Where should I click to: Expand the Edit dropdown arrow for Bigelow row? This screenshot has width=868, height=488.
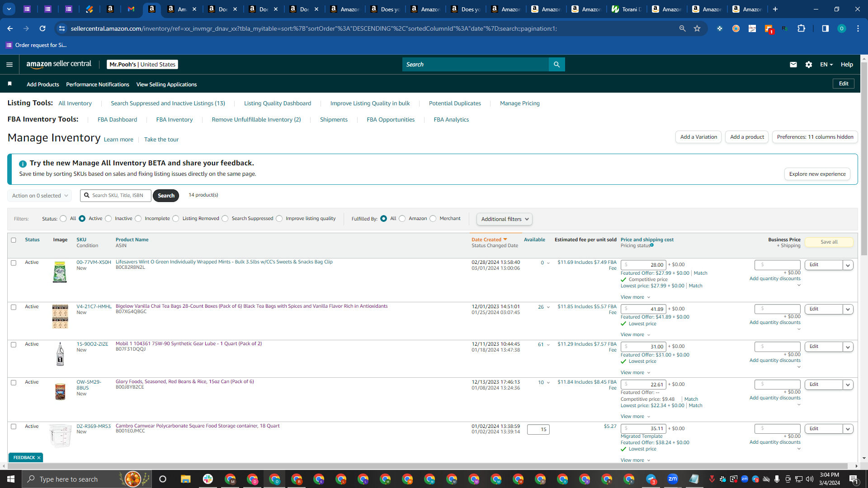848,310
